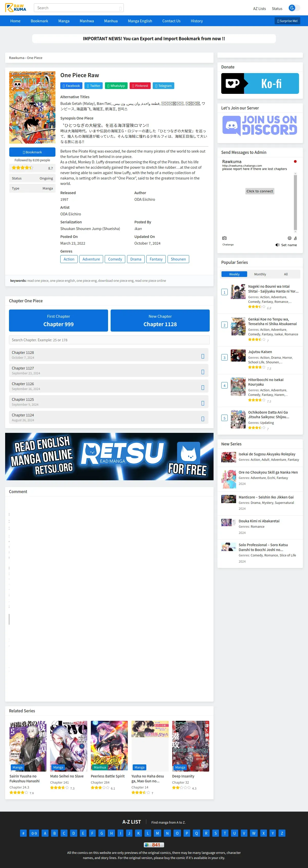Toggle the chat sound speaker icon
This screenshot has width=308, height=868.
point(277,245)
